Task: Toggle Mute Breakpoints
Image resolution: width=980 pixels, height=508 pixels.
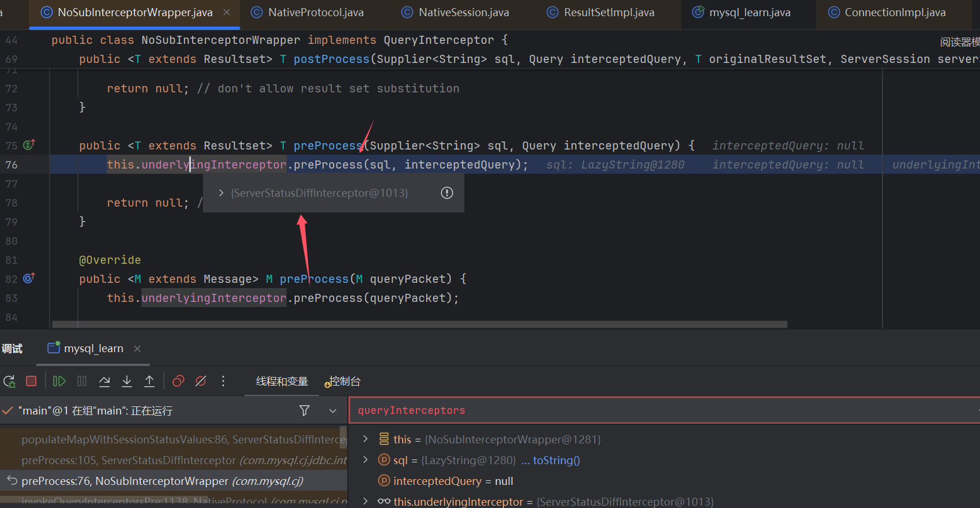Action: (201, 381)
